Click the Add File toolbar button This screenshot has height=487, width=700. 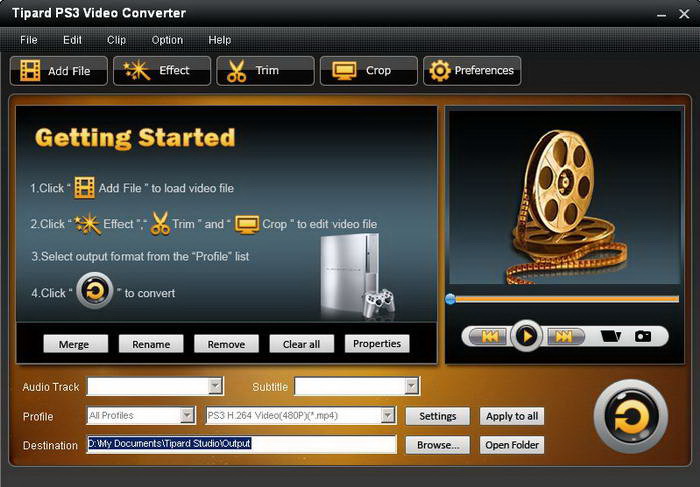pyautogui.click(x=58, y=71)
